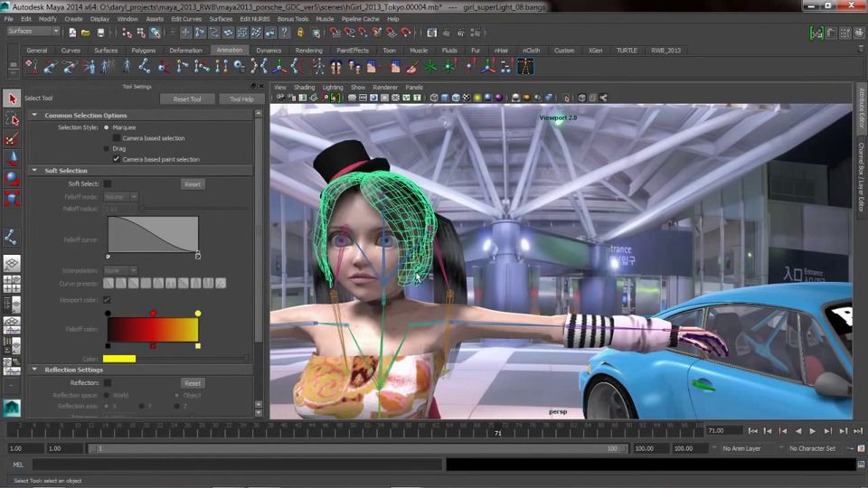Click the textured display icon in viewport toolbar

point(467,98)
